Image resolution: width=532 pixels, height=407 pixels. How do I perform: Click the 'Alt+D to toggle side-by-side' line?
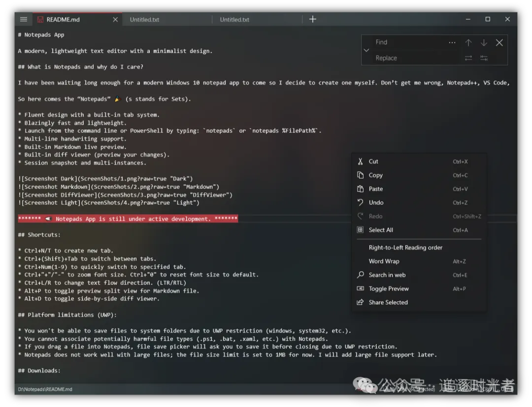[x=89, y=299]
